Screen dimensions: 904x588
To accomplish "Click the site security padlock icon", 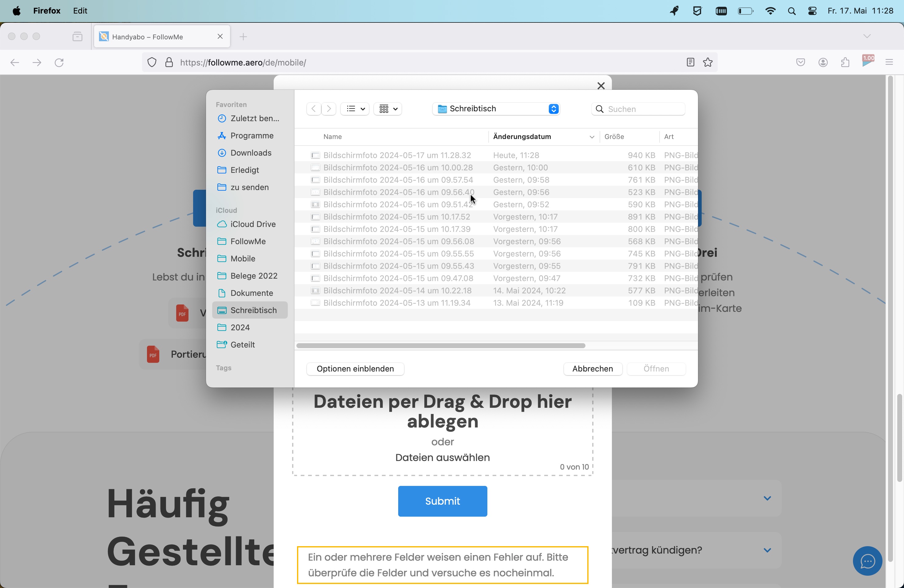I will [169, 62].
